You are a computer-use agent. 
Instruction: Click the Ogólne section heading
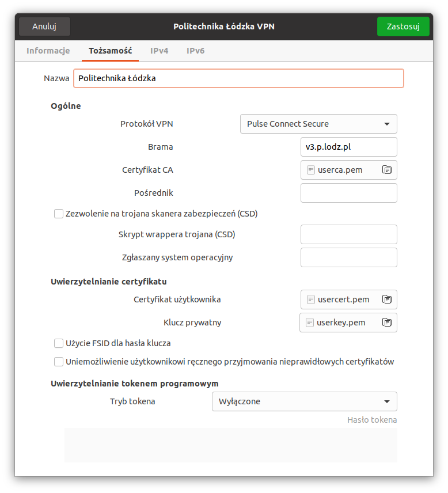coord(66,106)
